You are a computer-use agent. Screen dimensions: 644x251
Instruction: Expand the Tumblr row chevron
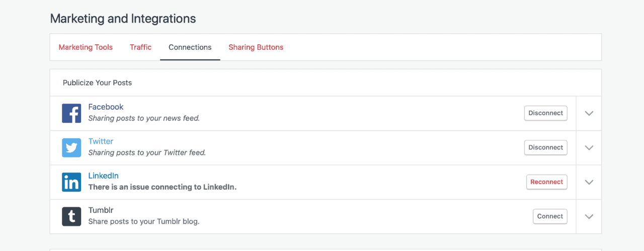[x=589, y=216]
